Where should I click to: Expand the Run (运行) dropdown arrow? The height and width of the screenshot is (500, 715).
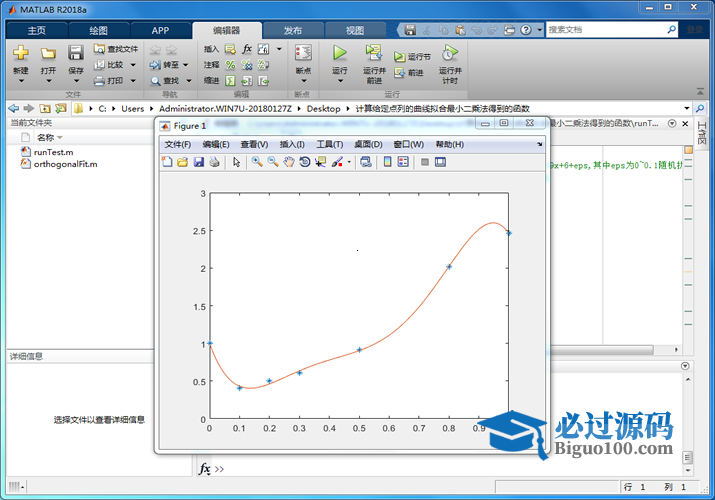[x=340, y=81]
